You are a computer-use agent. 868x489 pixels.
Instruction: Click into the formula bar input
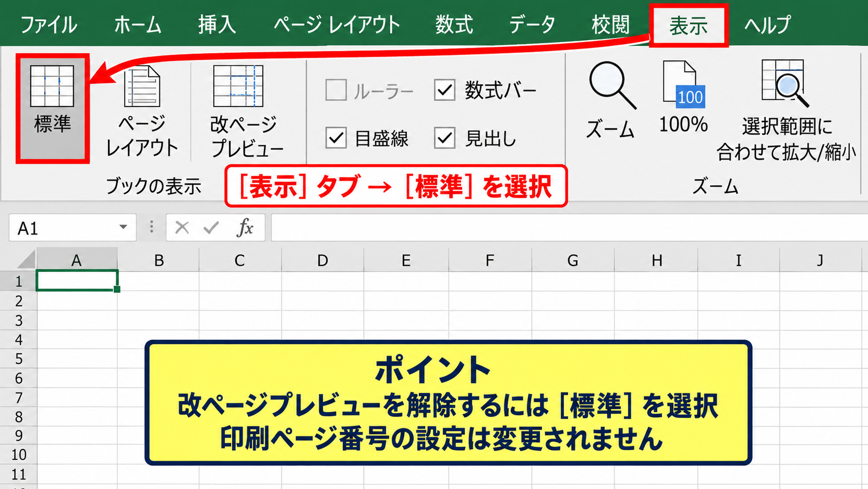click(x=569, y=228)
